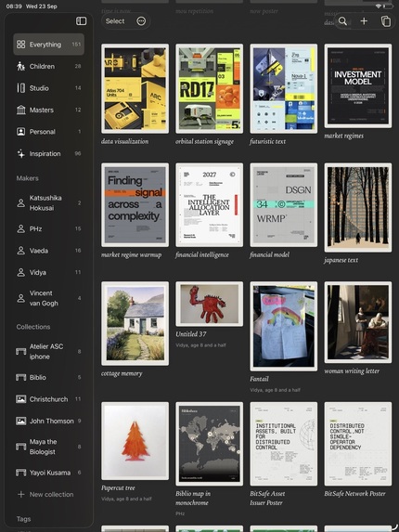This screenshot has height=532, width=399.
Task: Click the Studio sidebar icon
Action: [21, 88]
